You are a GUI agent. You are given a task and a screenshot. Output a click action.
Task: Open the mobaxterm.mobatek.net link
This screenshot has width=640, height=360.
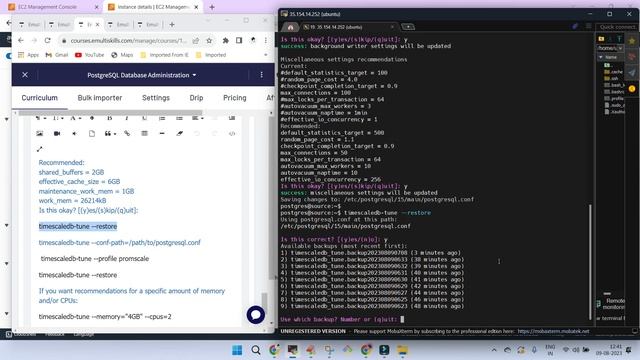point(553,331)
